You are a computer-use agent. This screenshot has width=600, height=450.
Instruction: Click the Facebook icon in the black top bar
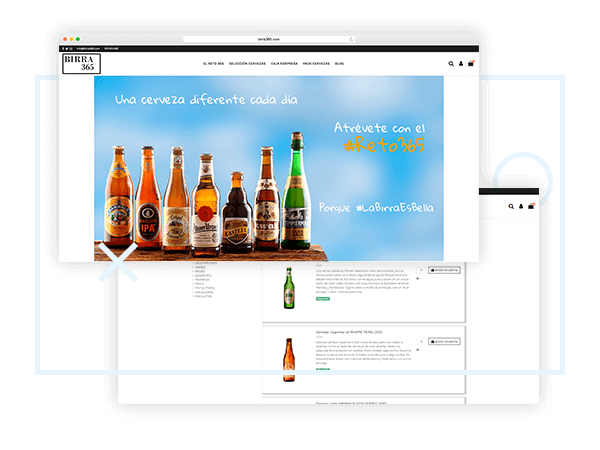click(x=63, y=49)
